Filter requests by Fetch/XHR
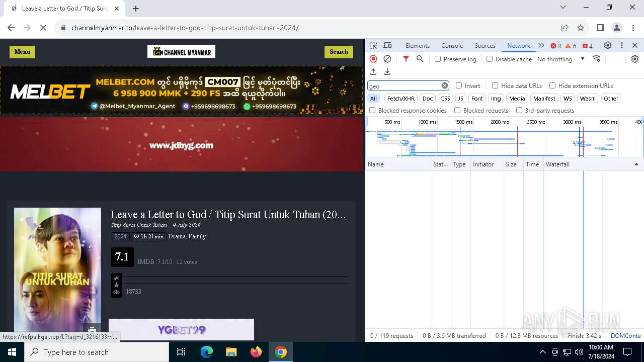Screen dimensions: 644x362 point(401,99)
